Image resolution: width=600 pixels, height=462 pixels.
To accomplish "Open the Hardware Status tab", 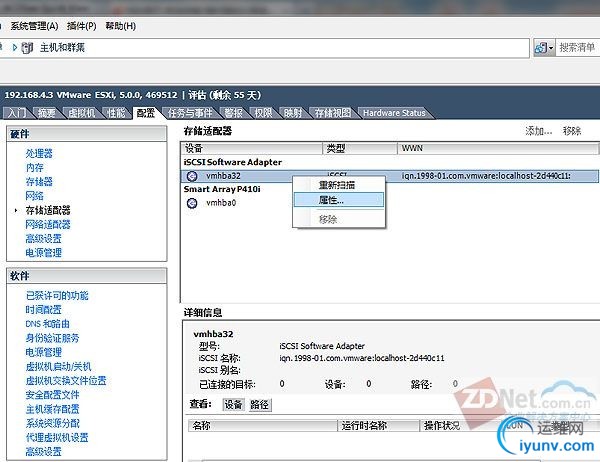I will (x=394, y=113).
